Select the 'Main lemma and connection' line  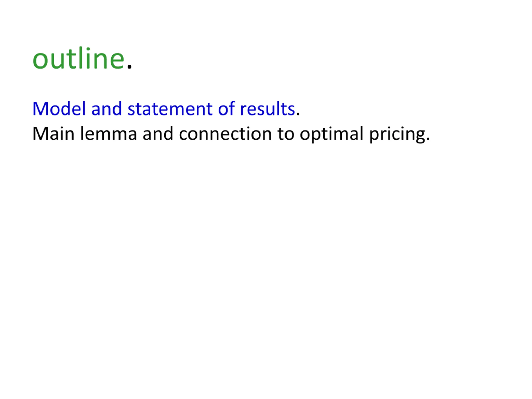(x=231, y=134)
